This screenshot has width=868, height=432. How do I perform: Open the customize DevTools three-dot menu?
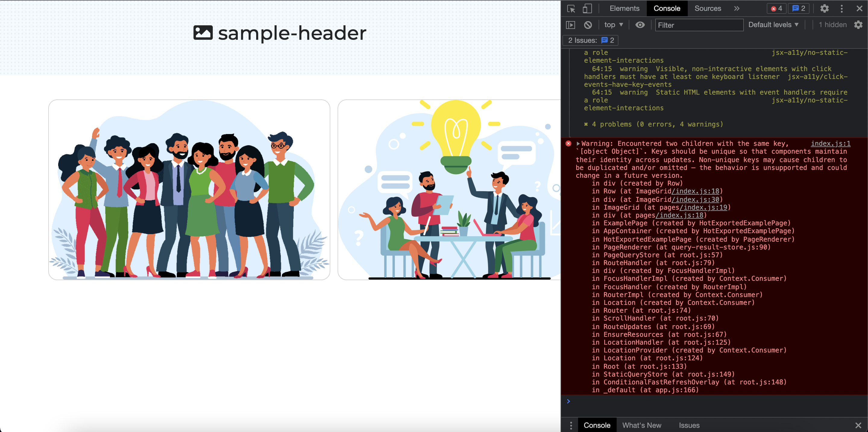click(842, 8)
